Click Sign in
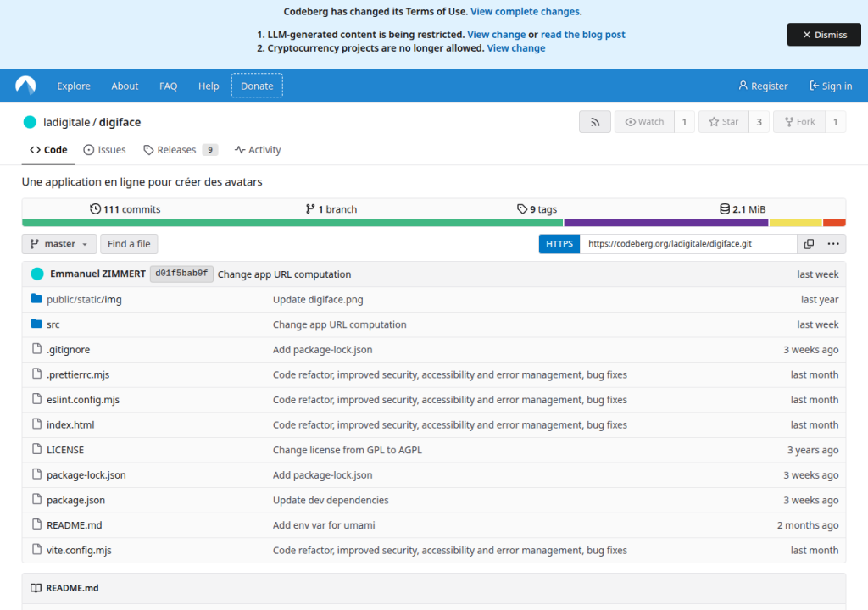Image resolution: width=868 pixels, height=610 pixels. click(831, 86)
